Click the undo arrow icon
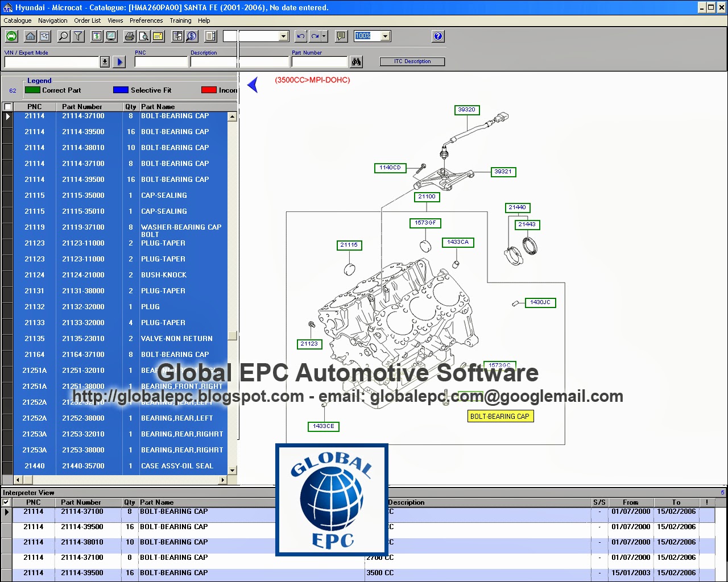 click(300, 36)
